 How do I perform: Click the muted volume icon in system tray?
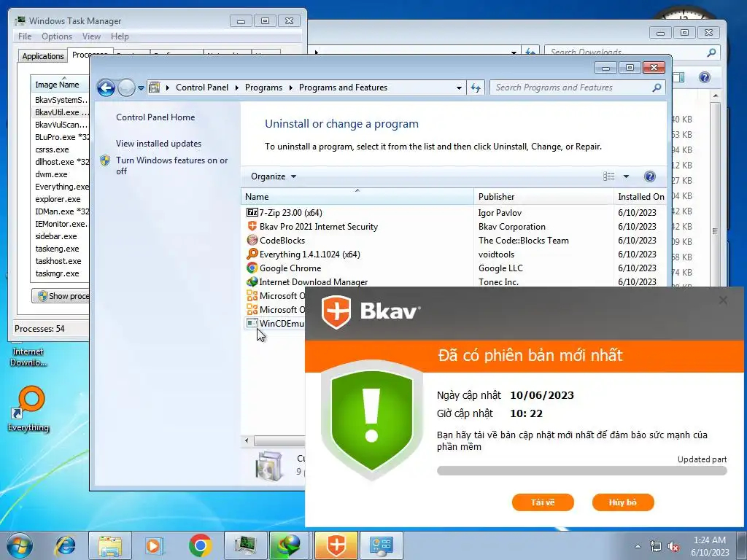tap(673, 546)
